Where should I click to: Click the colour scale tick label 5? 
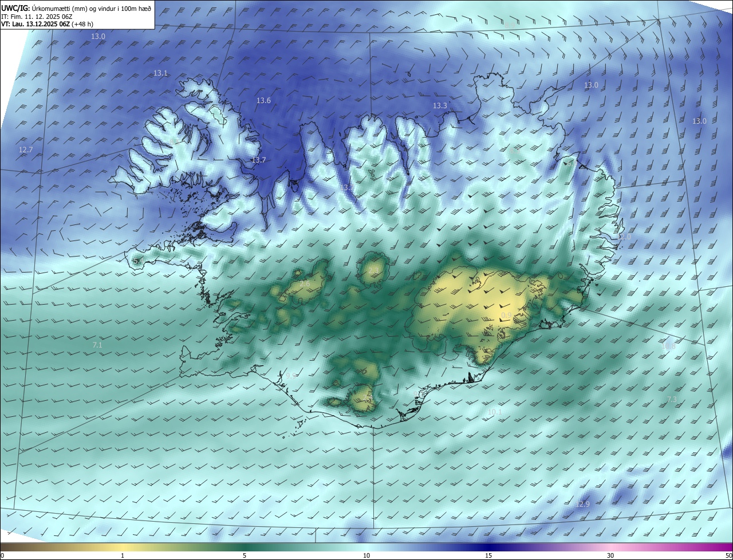click(245, 555)
